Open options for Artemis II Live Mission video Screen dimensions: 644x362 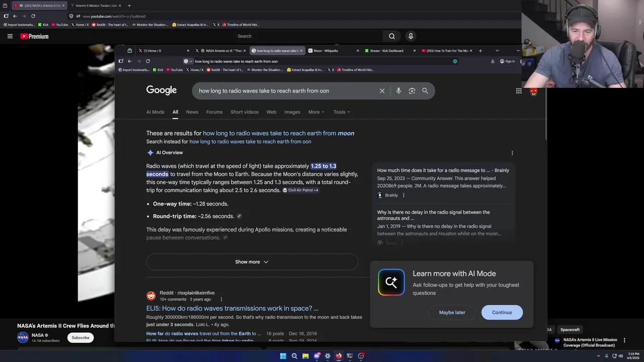pos(624,340)
